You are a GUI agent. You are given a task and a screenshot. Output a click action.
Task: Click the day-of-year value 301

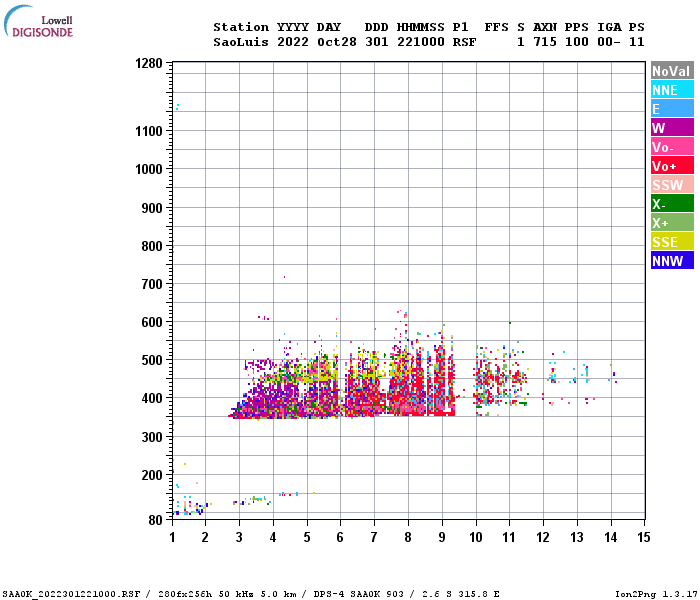[377, 42]
